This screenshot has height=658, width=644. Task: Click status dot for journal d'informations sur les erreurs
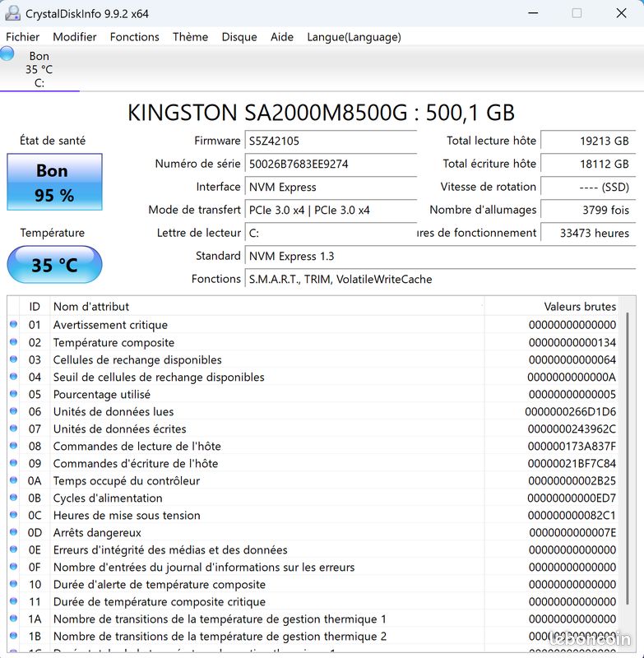(13, 567)
